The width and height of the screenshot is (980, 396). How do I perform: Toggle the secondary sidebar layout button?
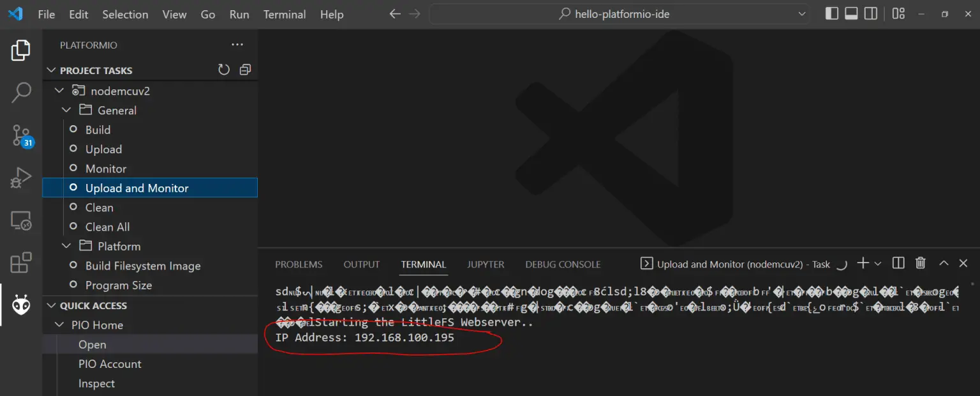[x=870, y=13]
